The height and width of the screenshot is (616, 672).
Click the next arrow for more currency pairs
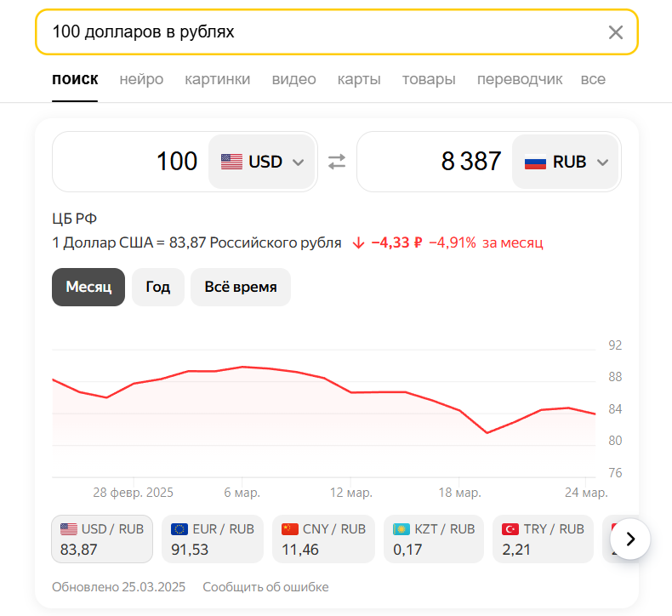629,539
